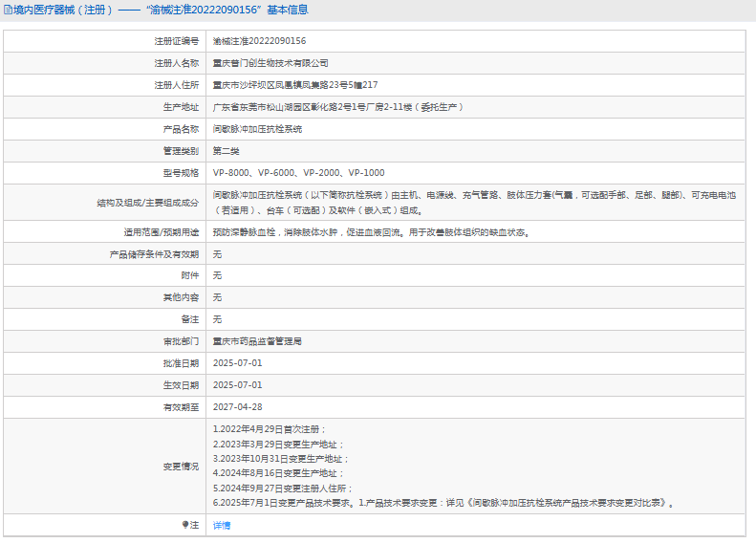756x543 pixels.
Task: Click the 附件 label
Action: (190, 275)
